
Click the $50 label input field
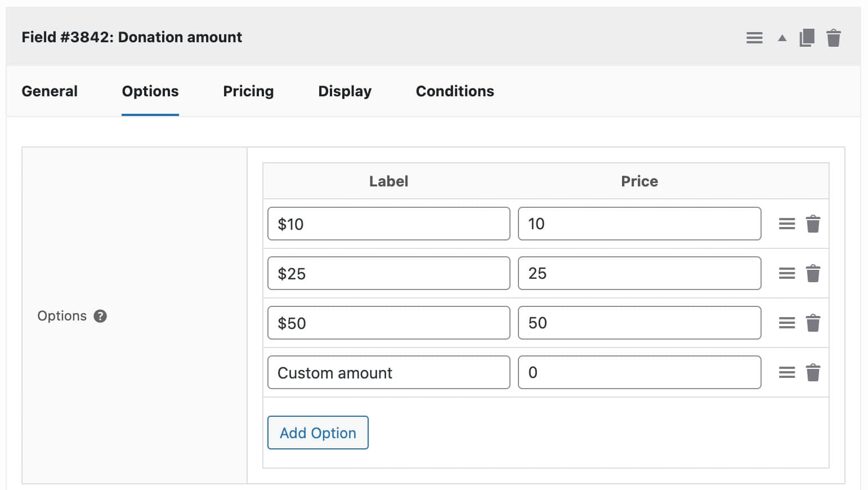pos(388,323)
